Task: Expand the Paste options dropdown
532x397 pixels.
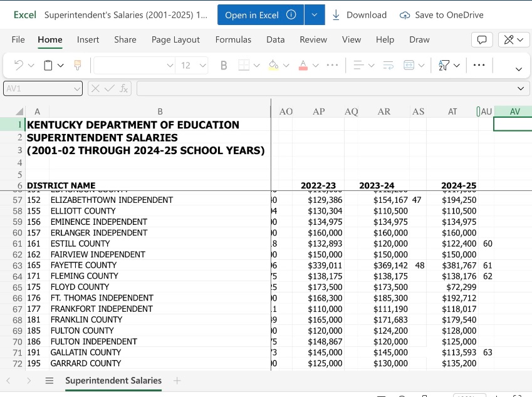Action: pyautogui.click(x=60, y=65)
